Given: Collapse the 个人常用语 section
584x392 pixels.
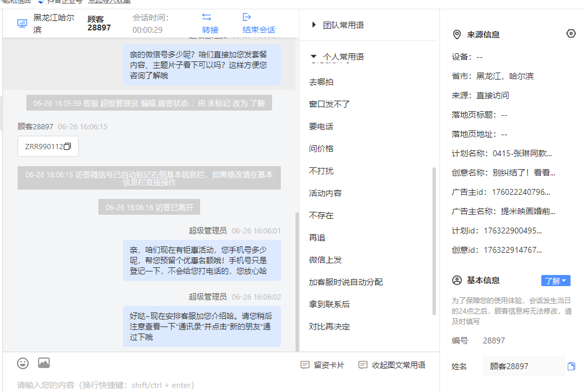Looking at the screenshot, I should (314, 57).
